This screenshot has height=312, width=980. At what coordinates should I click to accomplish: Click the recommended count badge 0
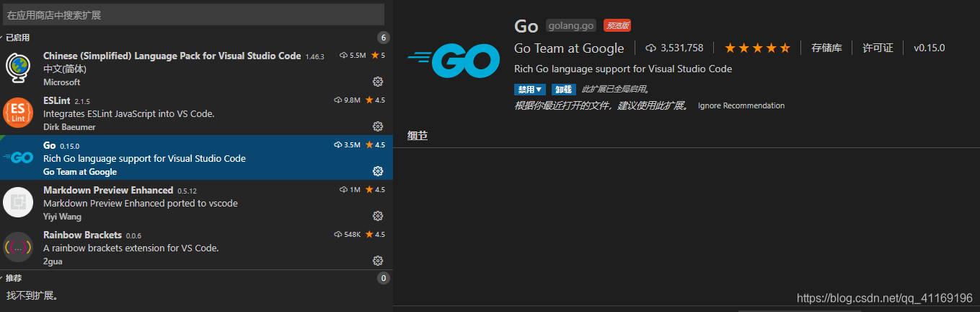[384, 278]
